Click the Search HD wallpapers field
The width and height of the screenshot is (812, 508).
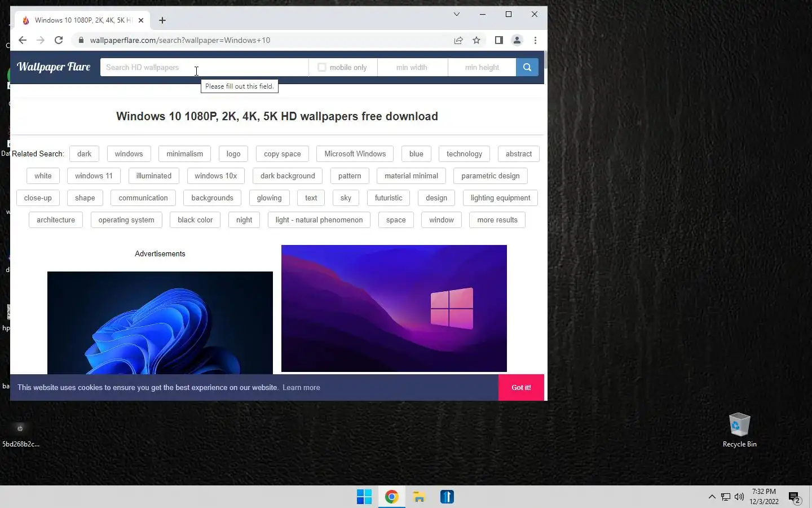click(x=204, y=67)
